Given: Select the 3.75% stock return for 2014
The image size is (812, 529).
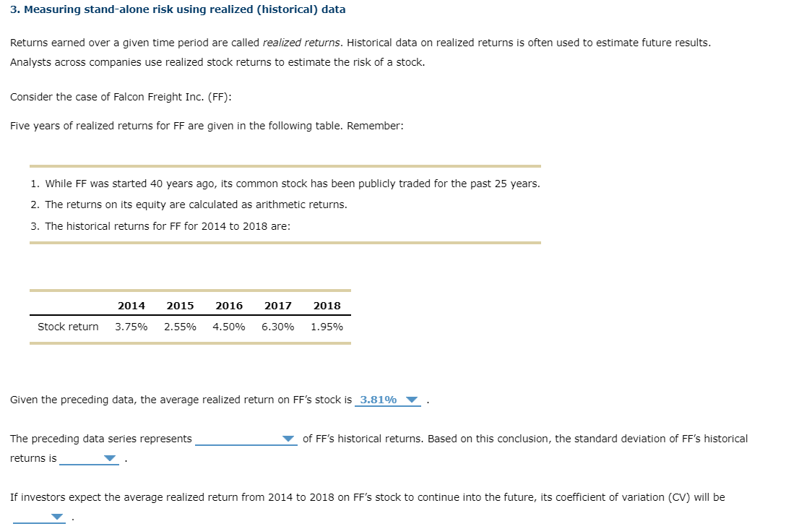Looking at the screenshot, I should pyautogui.click(x=131, y=327).
